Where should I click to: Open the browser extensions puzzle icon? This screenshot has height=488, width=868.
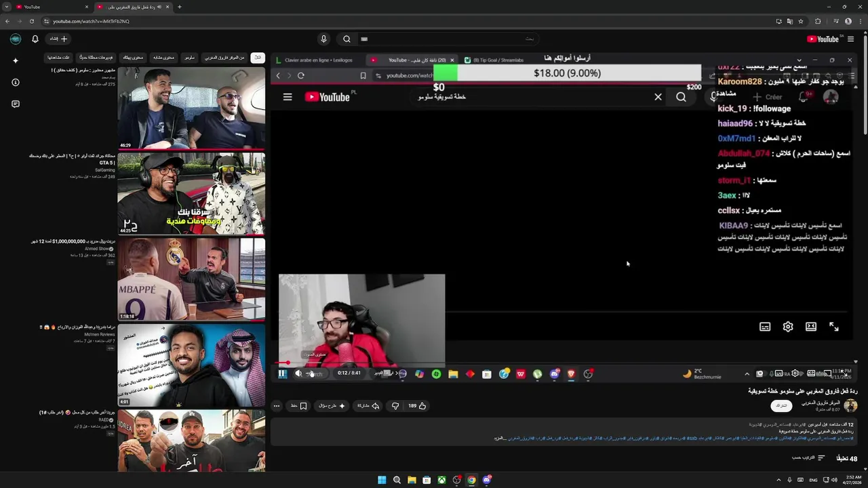click(x=818, y=21)
